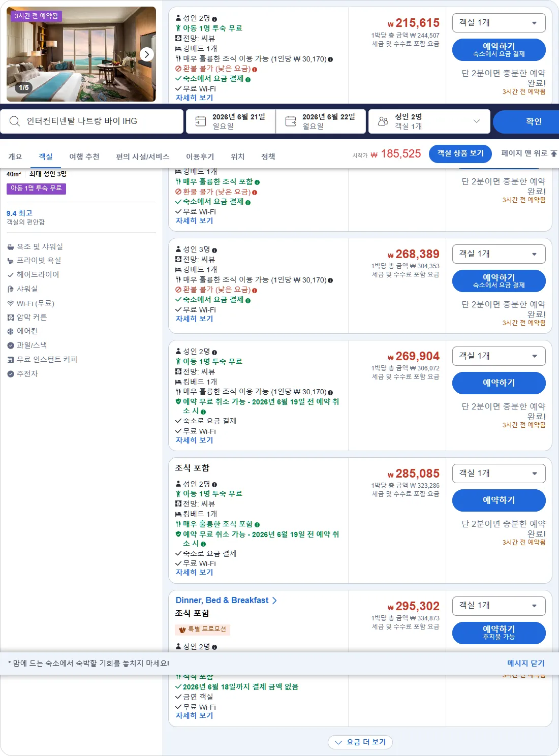
Task: Open 객실 1개 dropdown for ₩295,302 offer
Action: click(499, 606)
